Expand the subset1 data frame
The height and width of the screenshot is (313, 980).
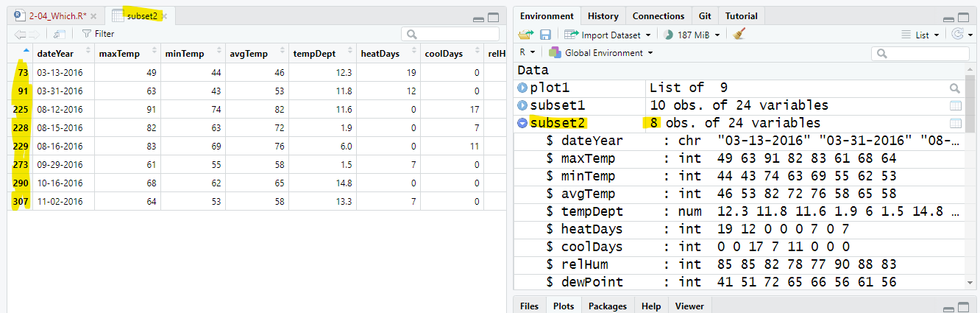tap(522, 105)
